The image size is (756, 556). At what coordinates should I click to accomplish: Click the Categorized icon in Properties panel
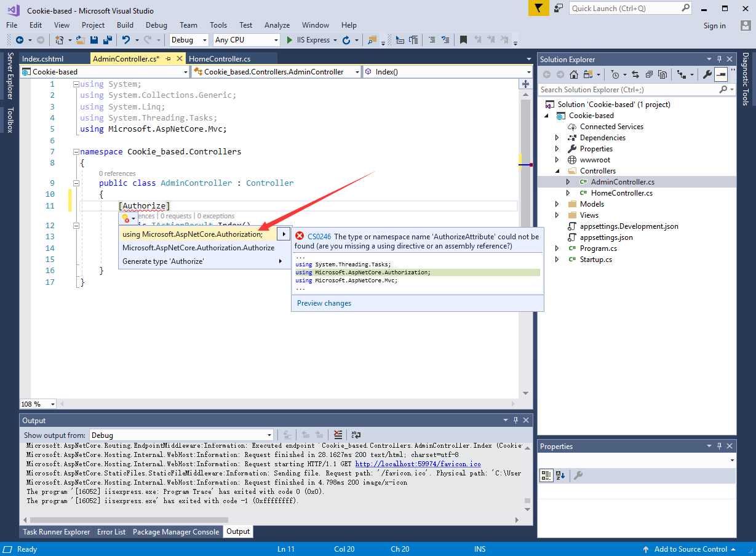[x=546, y=475]
